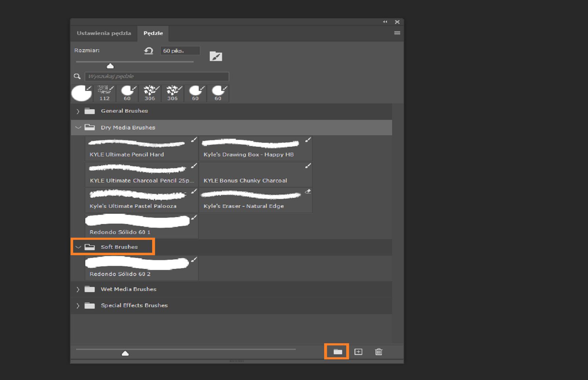Pick the large round recent brush without a number

click(82, 93)
